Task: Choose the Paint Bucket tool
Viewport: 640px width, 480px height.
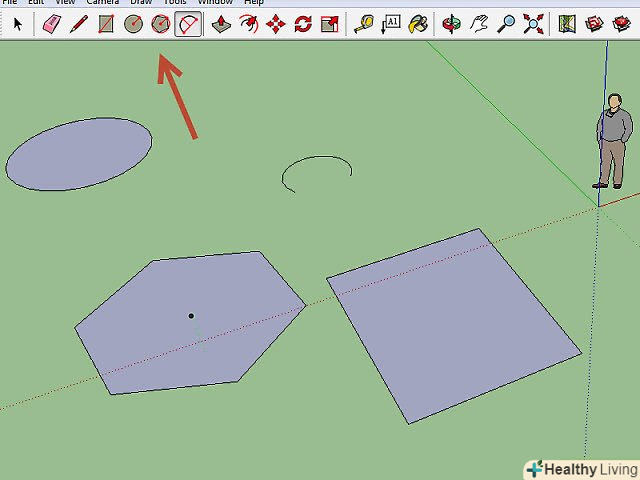Action: pyautogui.click(x=418, y=24)
